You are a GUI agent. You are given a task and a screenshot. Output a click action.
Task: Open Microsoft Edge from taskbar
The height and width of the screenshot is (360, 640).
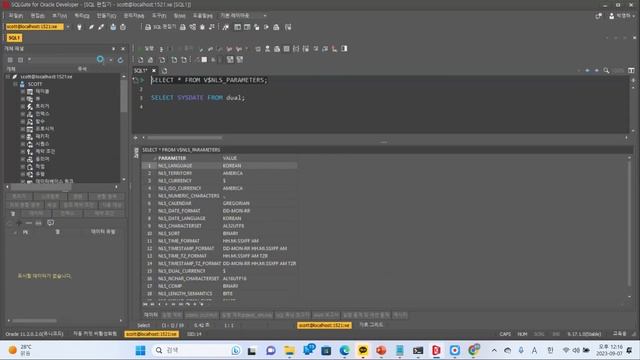click(x=344, y=350)
